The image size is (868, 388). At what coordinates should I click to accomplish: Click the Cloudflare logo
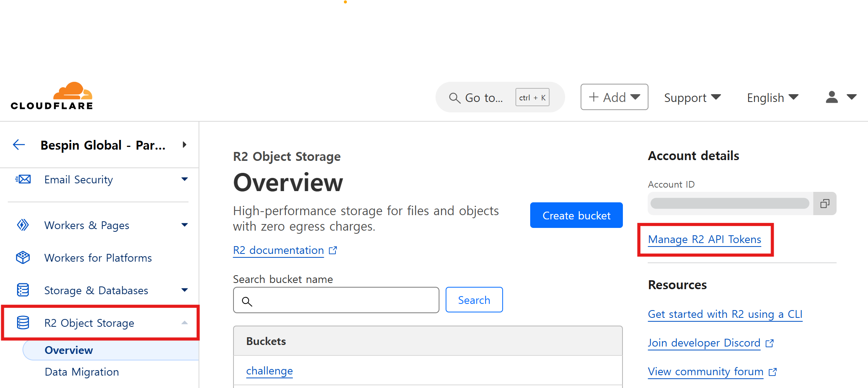tap(52, 96)
